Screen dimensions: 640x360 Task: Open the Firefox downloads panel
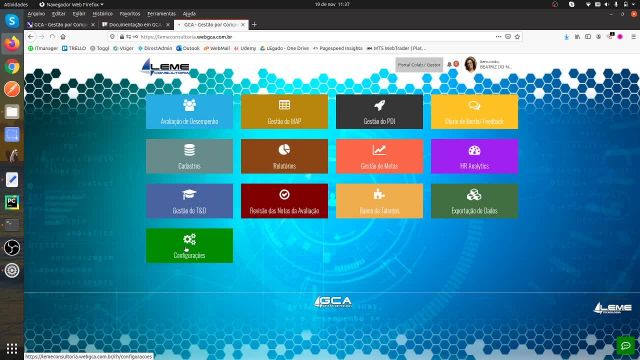click(x=567, y=37)
